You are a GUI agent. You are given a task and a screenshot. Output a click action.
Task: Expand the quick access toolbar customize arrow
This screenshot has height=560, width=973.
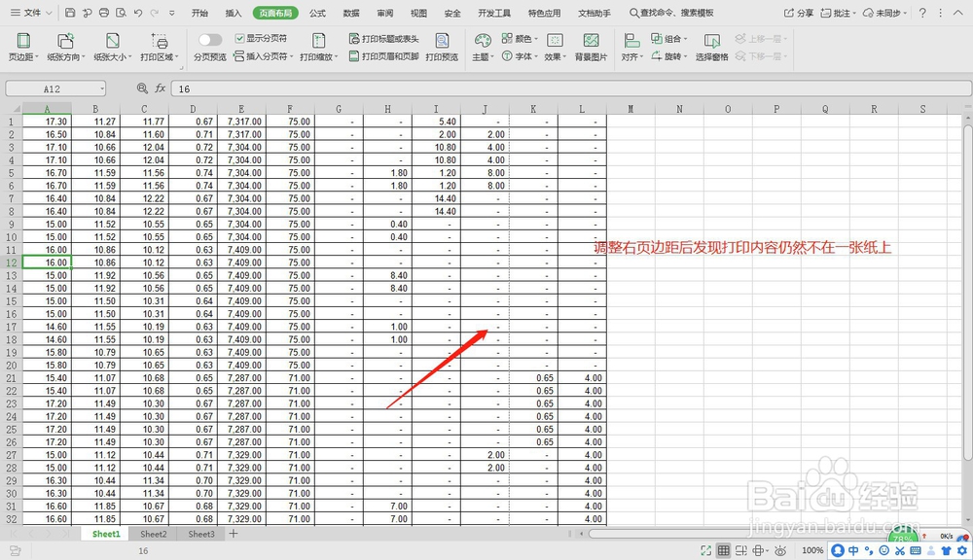172,13
